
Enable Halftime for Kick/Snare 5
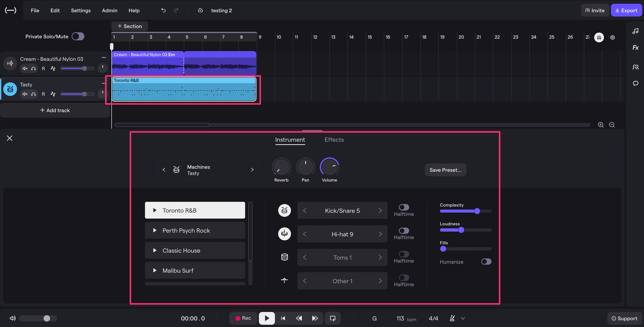pos(404,207)
